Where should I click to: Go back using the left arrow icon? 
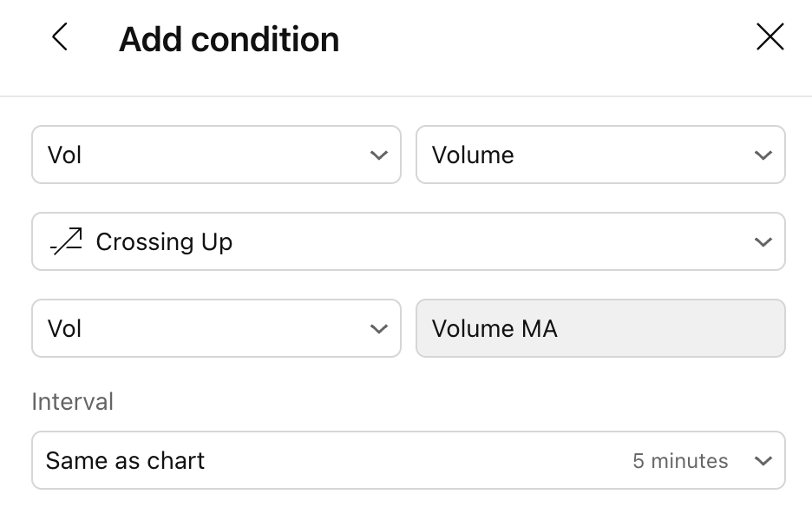pos(59,37)
